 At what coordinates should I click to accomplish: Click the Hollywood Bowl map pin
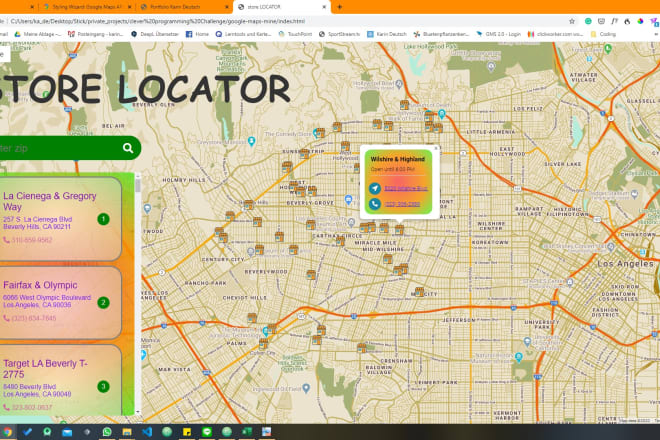click(x=399, y=84)
